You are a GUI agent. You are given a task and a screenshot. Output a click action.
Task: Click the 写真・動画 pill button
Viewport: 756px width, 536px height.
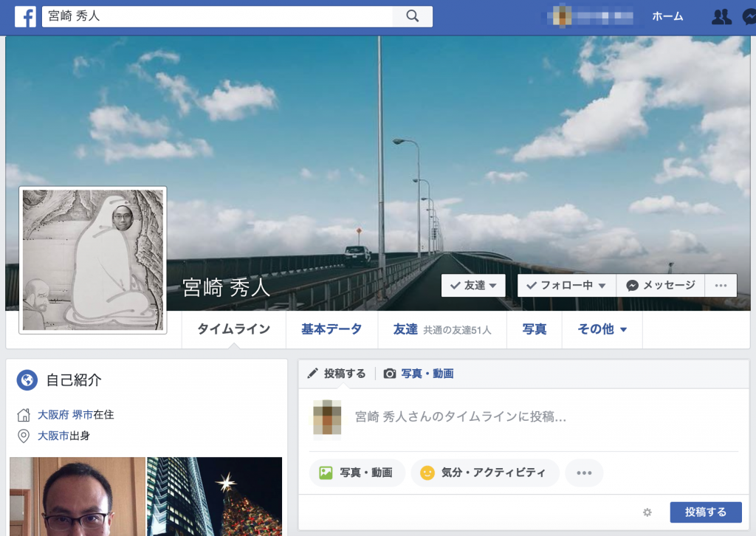[357, 473]
